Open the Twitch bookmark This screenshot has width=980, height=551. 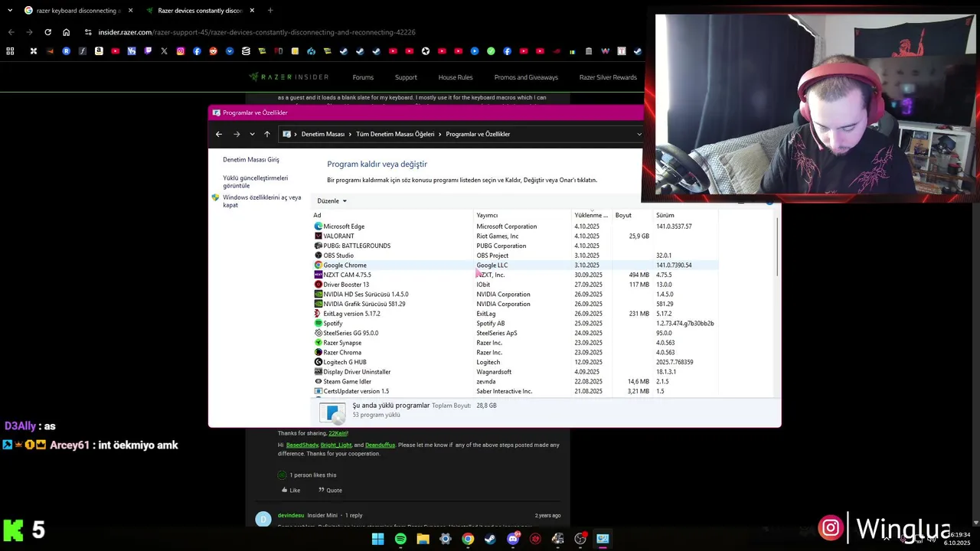tap(148, 51)
